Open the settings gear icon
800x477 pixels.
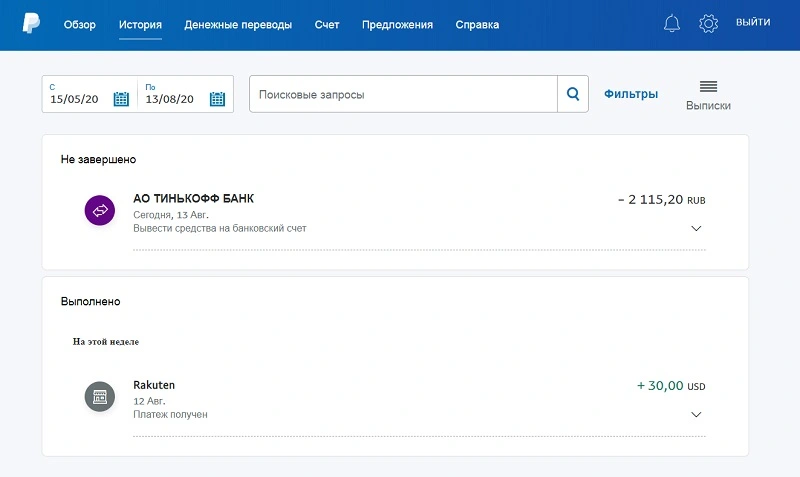tap(708, 23)
